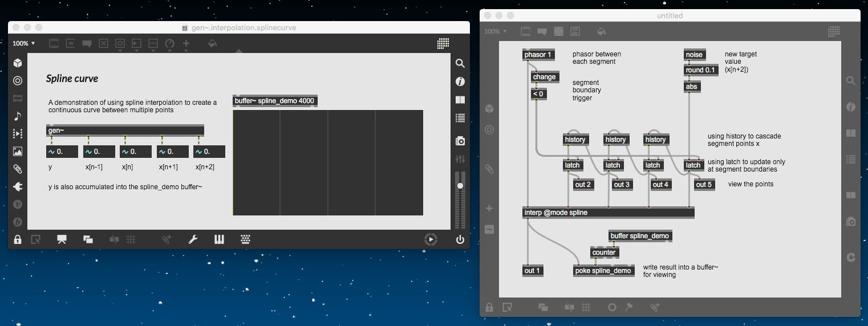Click the spline_demo waveform display
868x326 pixels.
(x=328, y=162)
